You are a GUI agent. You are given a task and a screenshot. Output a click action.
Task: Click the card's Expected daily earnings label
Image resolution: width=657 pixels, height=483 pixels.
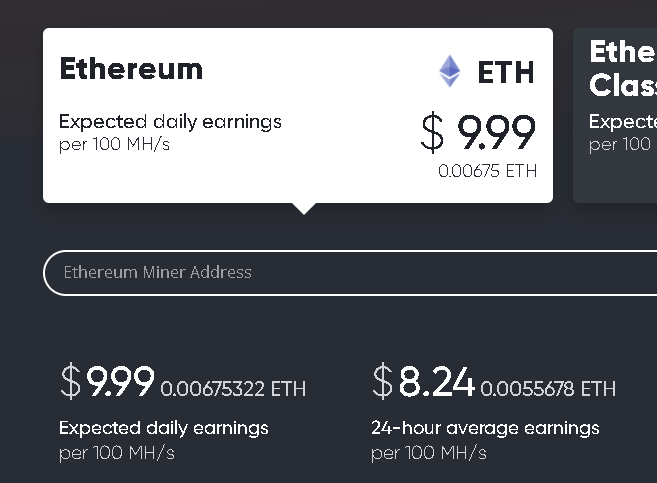click(170, 122)
